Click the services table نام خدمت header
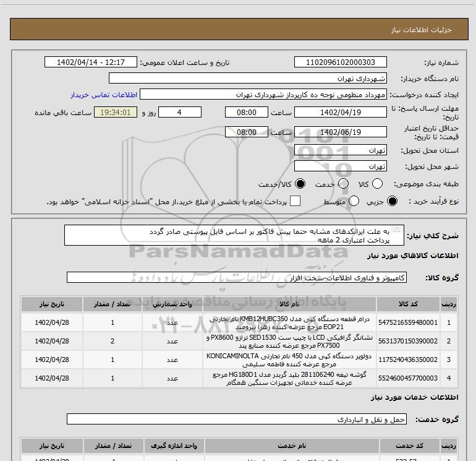This screenshot has width=476, height=461. pyautogui.click(x=291, y=446)
